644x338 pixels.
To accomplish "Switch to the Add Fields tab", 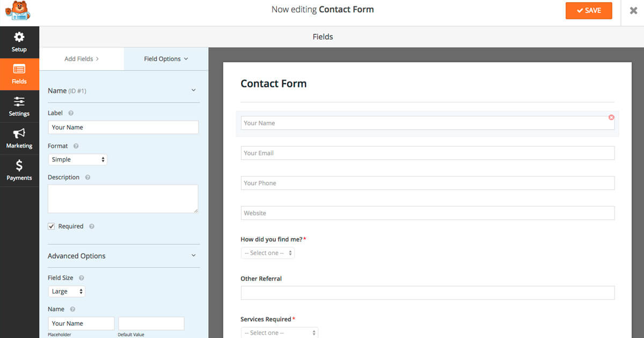I will pyautogui.click(x=82, y=58).
